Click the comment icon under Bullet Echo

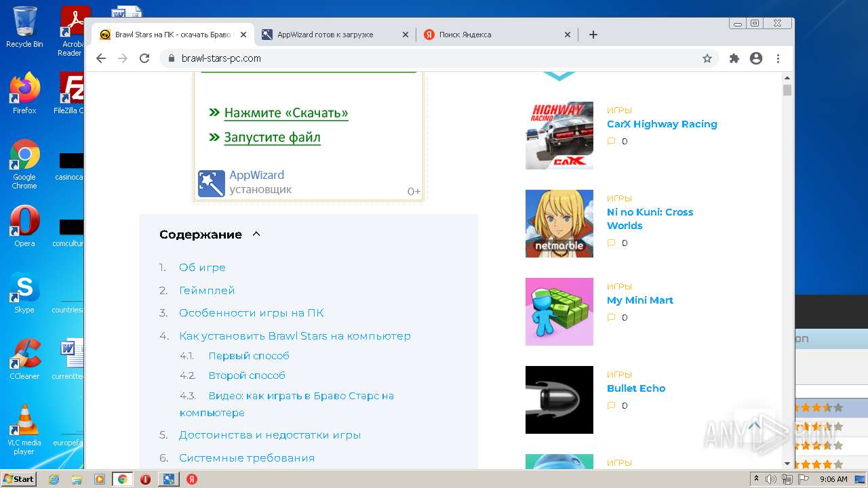click(611, 406)
